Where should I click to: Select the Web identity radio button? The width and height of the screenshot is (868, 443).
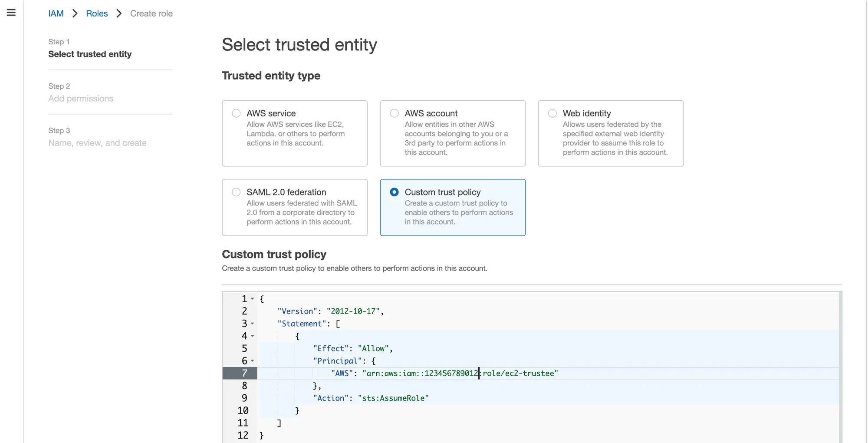552,113
